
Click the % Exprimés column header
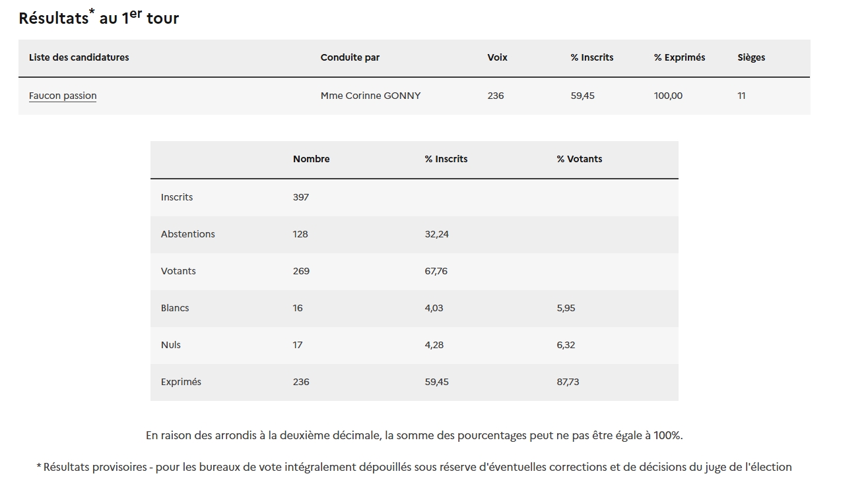click(x=679, y=57)
